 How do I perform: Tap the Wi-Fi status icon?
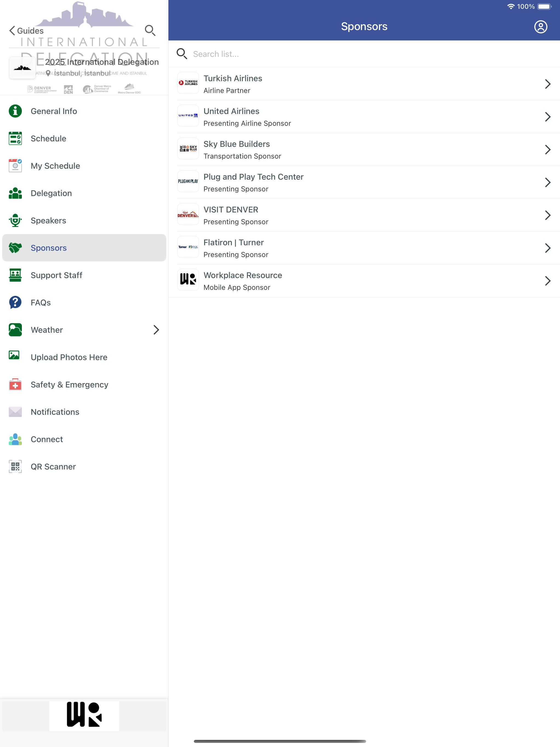pos(511,6)
